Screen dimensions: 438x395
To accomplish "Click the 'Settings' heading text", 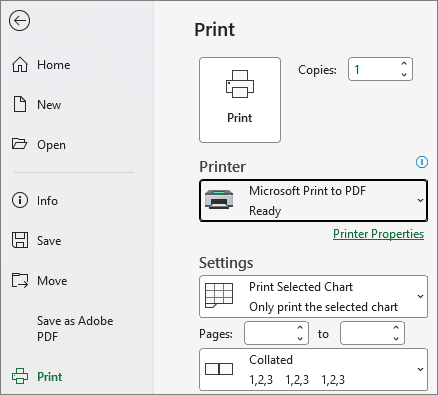I will [226, 263].
